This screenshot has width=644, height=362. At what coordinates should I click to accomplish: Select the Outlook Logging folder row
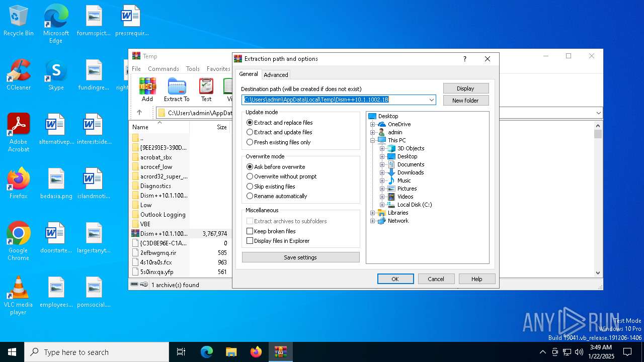(x=163, y=215)
